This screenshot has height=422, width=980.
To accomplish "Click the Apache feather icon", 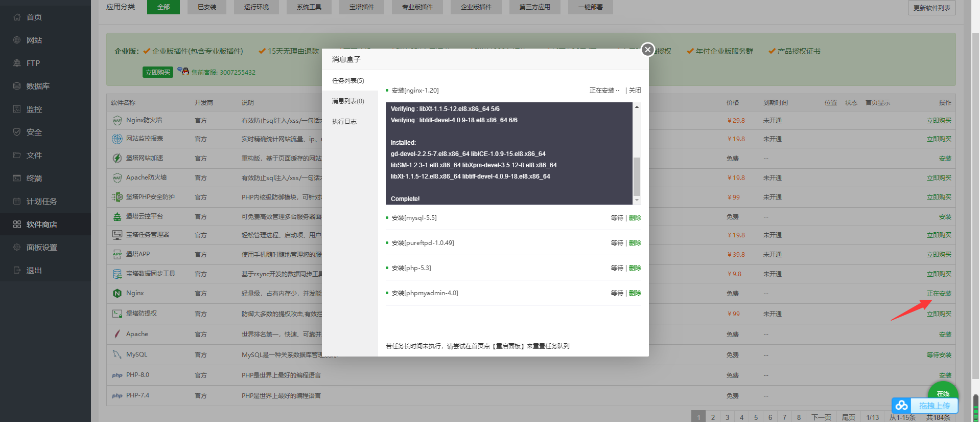I will pos(117,334).
